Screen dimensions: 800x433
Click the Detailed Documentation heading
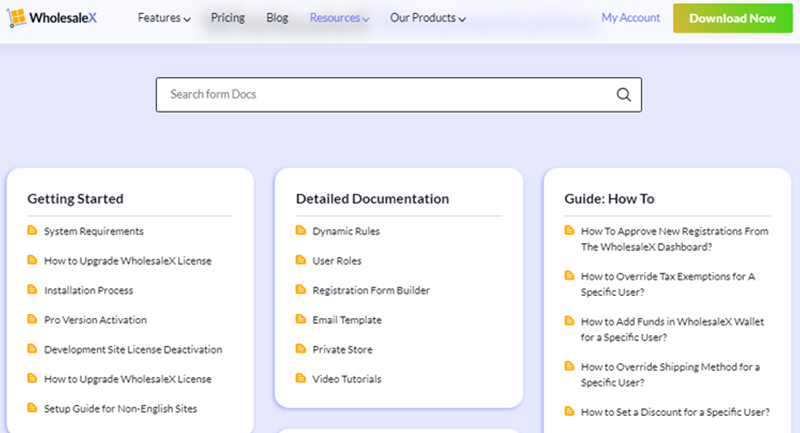pyautogui.click(x=372, y=198)
